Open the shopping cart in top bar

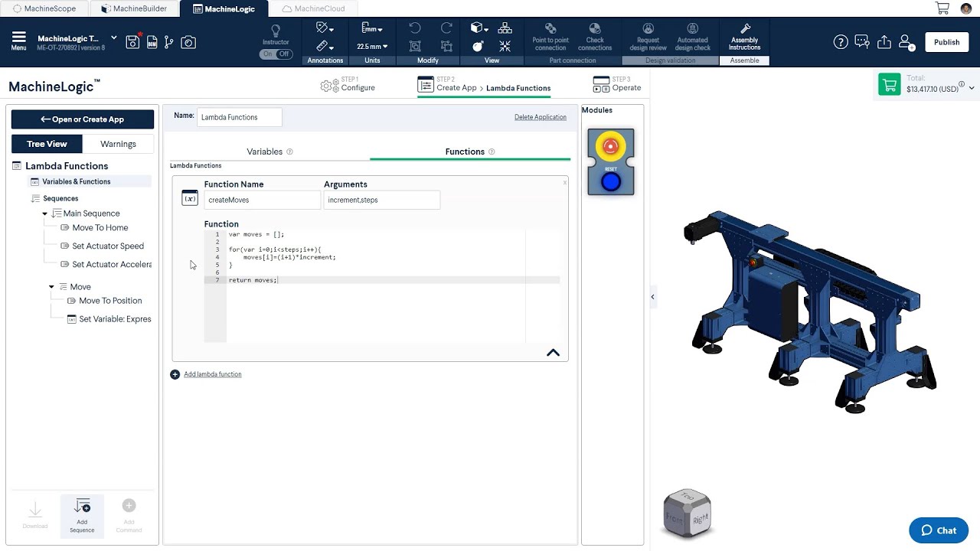(x=942, y=8)
